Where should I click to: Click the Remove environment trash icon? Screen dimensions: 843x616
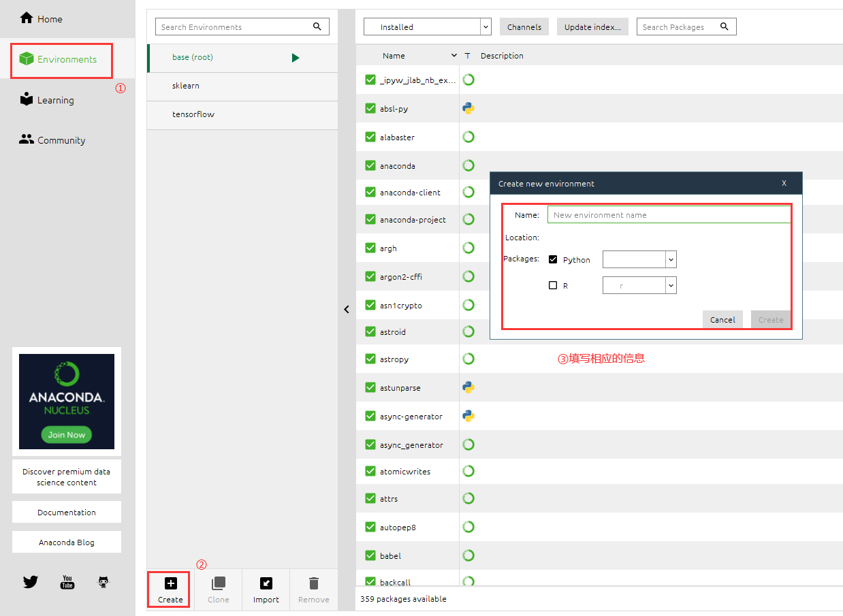pos(314,583)
